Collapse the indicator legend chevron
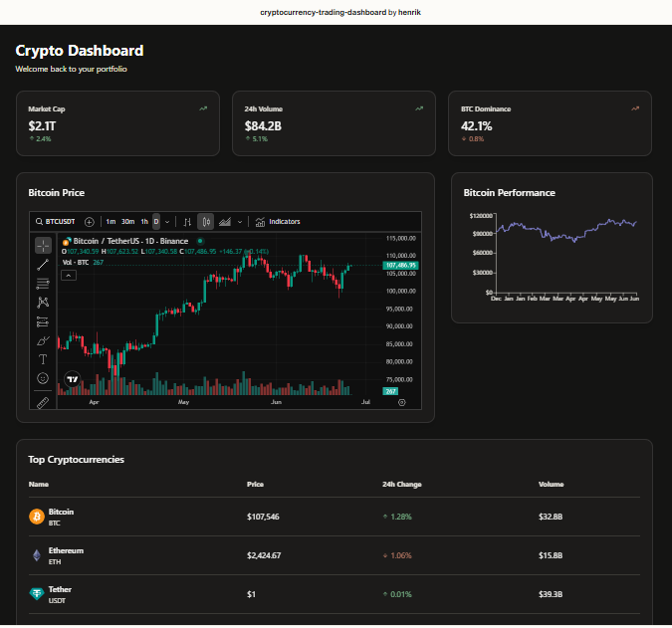Image resolution: width=672 pixels, height=628 pixels. (69, 276)
